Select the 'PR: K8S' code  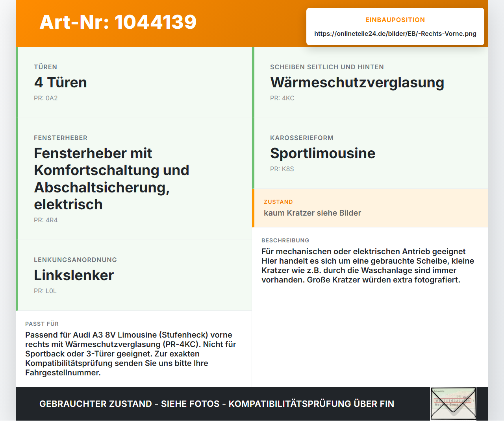282,169
